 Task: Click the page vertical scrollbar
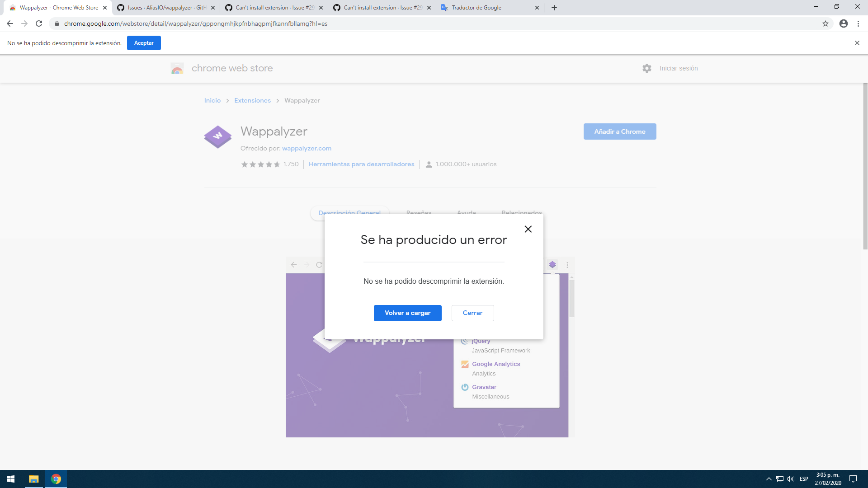(865, 166)
